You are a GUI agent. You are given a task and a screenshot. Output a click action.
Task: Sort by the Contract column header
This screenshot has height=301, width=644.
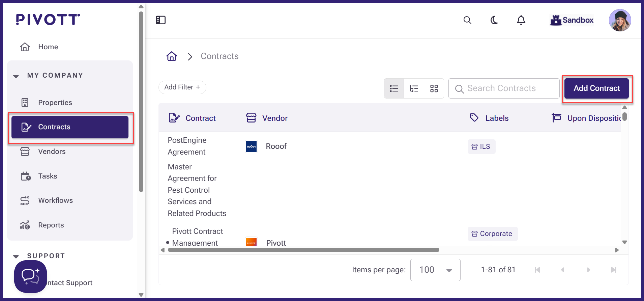pos(201,118)
